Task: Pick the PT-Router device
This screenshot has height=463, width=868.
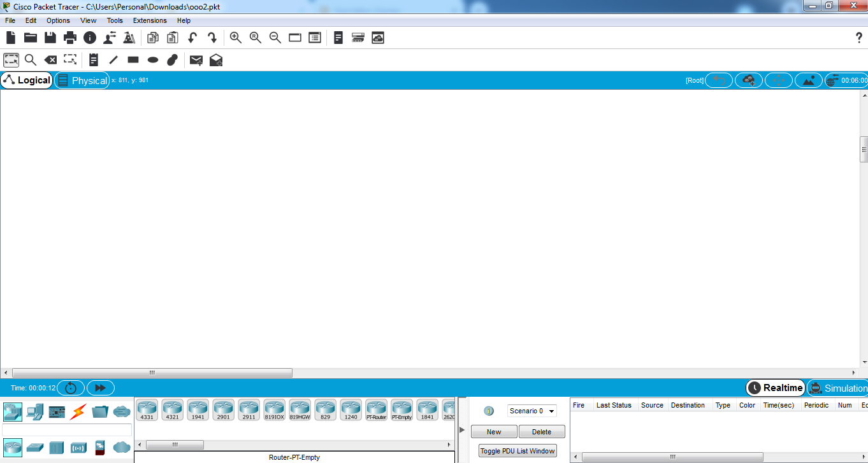Action: pos(377,410)
